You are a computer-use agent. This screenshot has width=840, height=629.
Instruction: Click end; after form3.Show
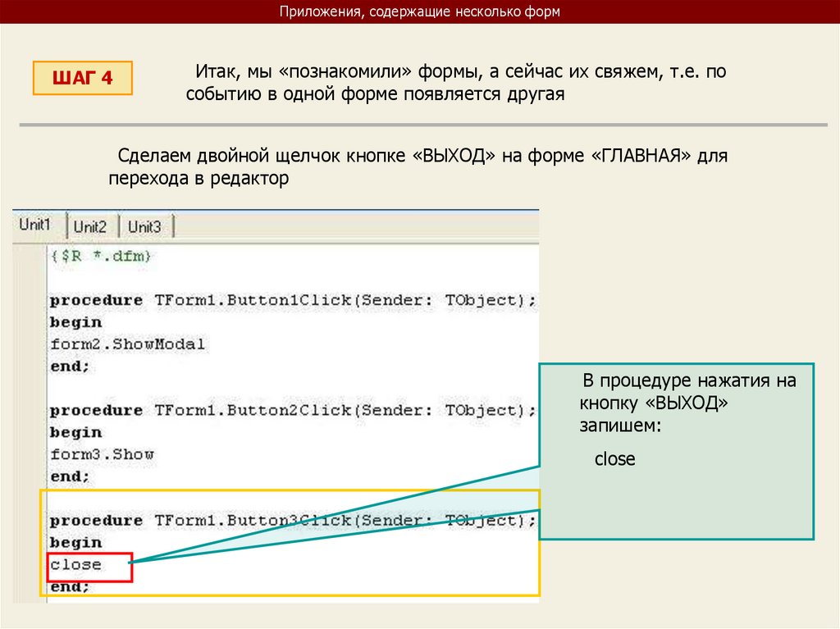[x=70, y=476]
